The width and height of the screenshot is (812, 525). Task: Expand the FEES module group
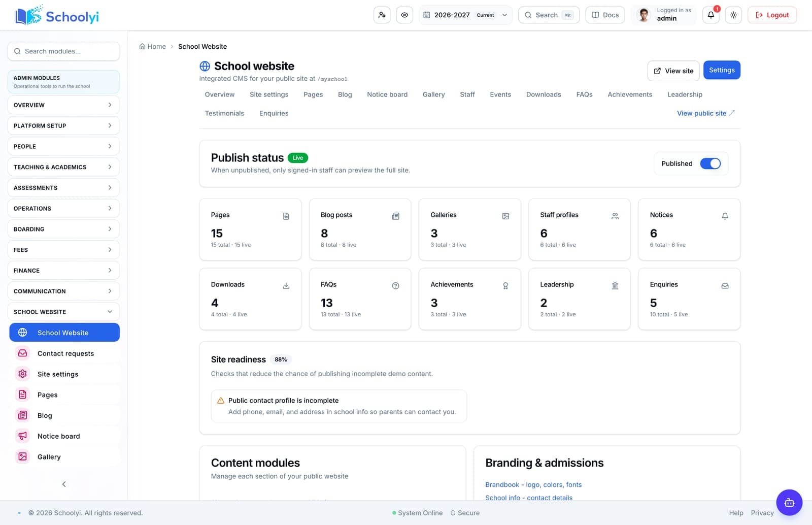pos(63,250)
